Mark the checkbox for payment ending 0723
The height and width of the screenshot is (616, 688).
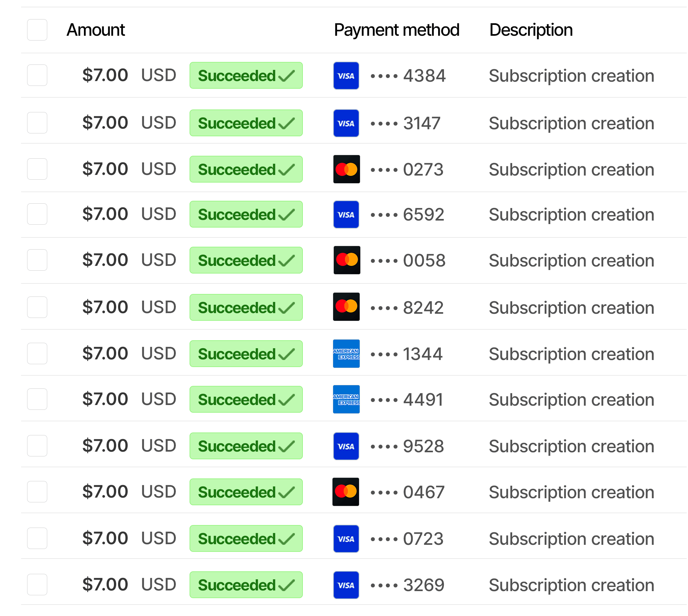(37, 538)
